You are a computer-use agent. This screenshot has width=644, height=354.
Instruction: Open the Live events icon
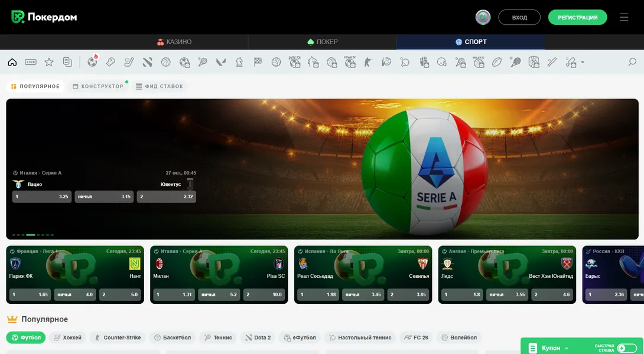point(31,62)
